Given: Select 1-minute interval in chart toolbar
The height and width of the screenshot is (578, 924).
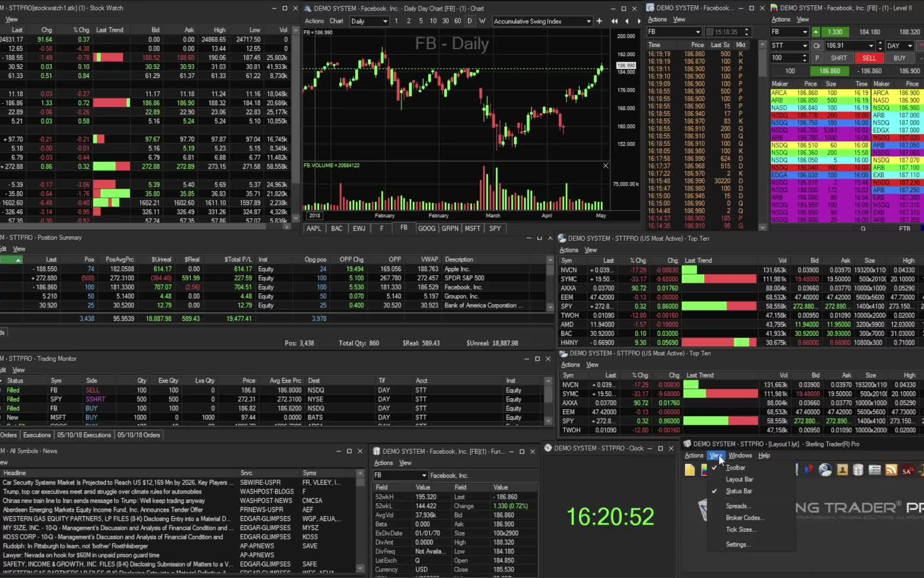Looking at the screenshot, I should pos(396,21).
